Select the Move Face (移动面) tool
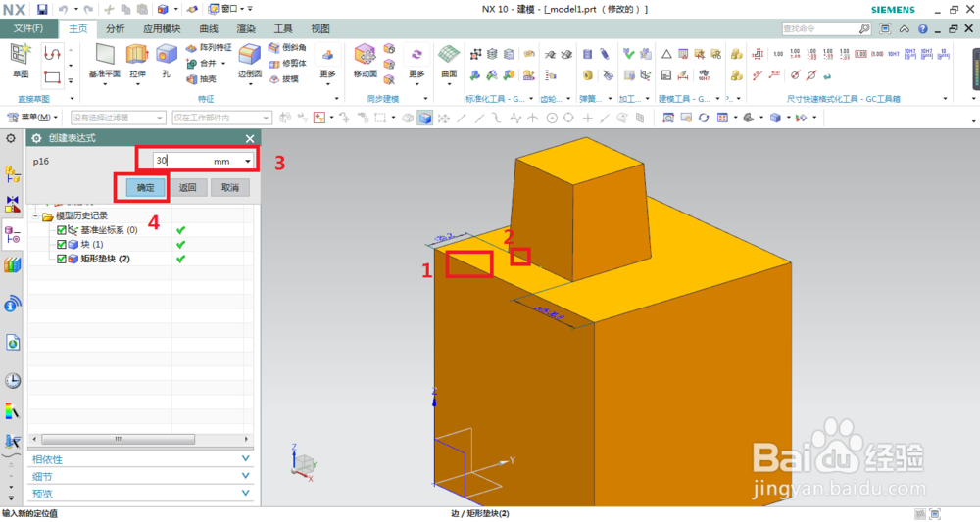This screenshot has height=522, width=980. click(365, 55)
